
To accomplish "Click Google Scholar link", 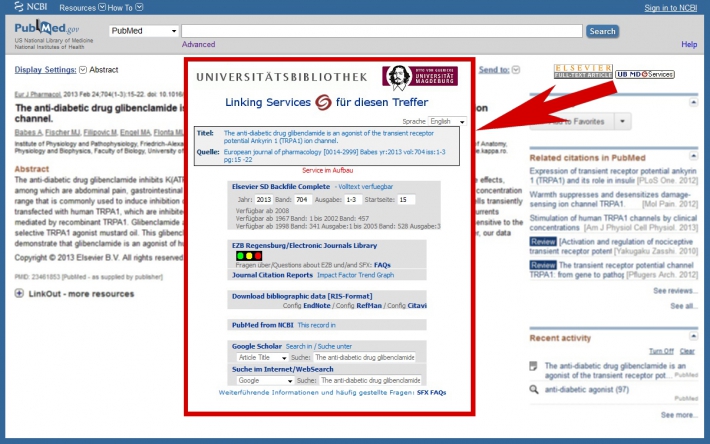I will [x=257, y=346].
